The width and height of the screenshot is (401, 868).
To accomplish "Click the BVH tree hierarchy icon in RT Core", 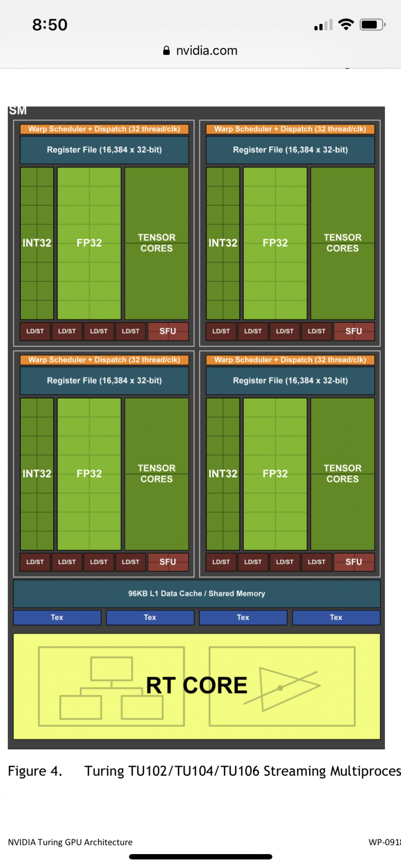I will click(x=112, y=687).
